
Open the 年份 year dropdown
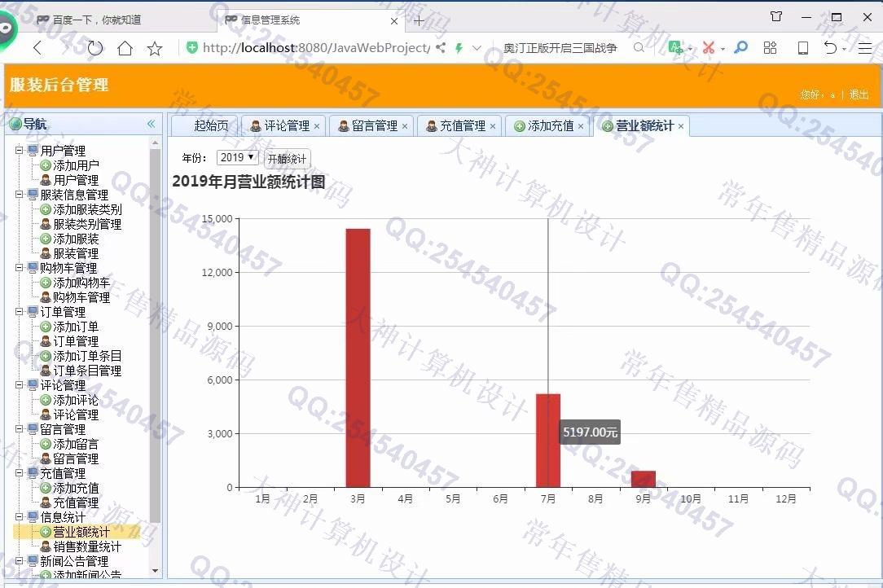(237, 157)
